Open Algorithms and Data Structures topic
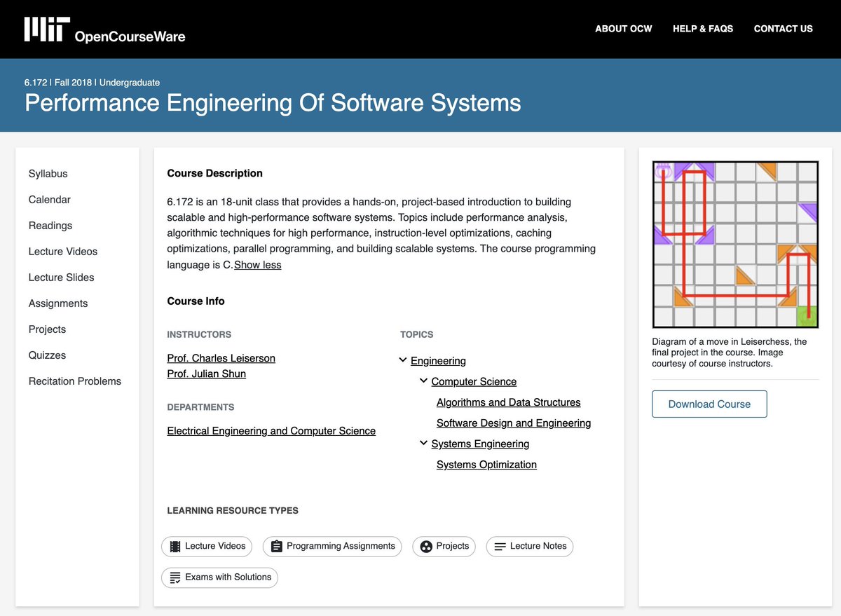Screen dimensions: 841x616 pos(509,402)
